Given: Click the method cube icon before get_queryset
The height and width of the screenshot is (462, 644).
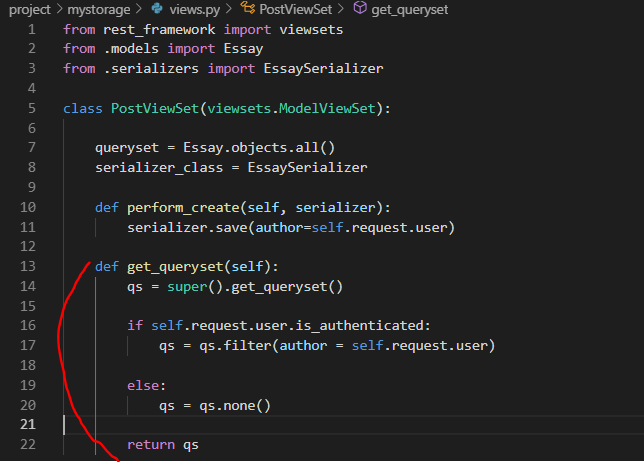Looking at the screenshot, I should (x=360, y=8).
